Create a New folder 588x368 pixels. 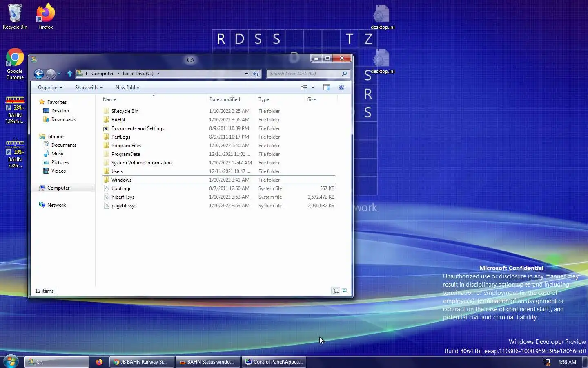127,88
